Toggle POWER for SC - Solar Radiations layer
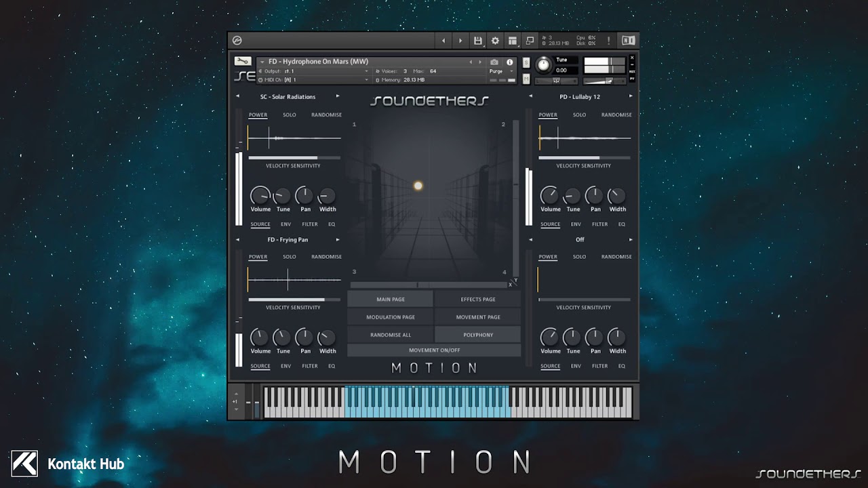The height and width of the screenshot is (488, 868). (x=258, y=115)
